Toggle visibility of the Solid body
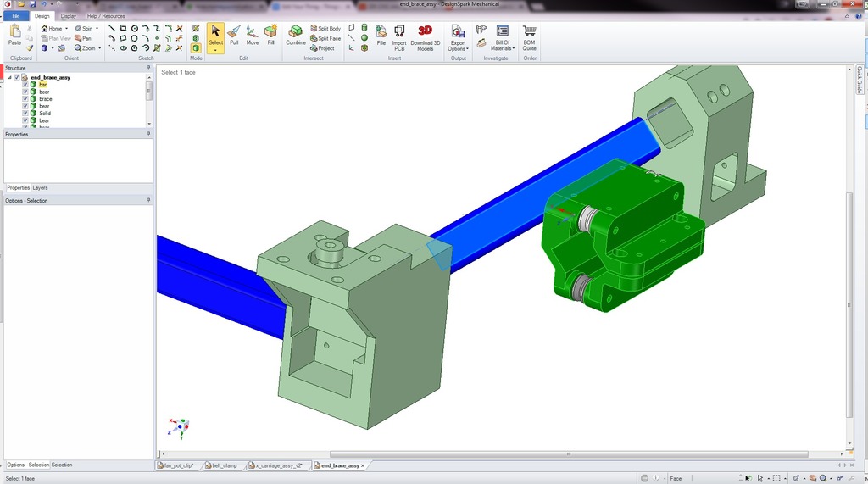Screen dimensions: 868x484 25,114
